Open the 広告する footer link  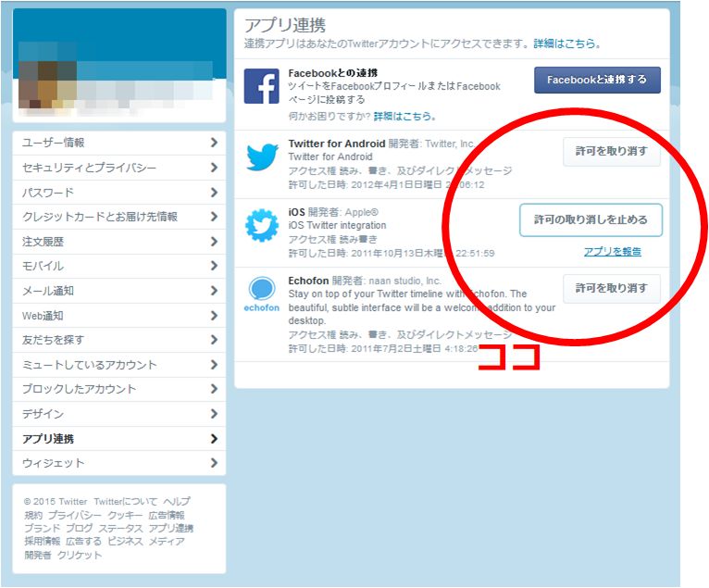[83, 542]
